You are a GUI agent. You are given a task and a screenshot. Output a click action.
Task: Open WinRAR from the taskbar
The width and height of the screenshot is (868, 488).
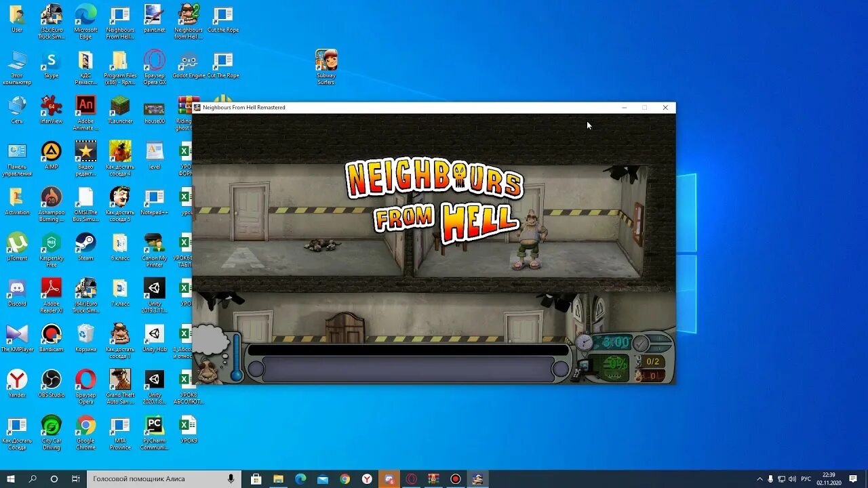pos(433,479)
